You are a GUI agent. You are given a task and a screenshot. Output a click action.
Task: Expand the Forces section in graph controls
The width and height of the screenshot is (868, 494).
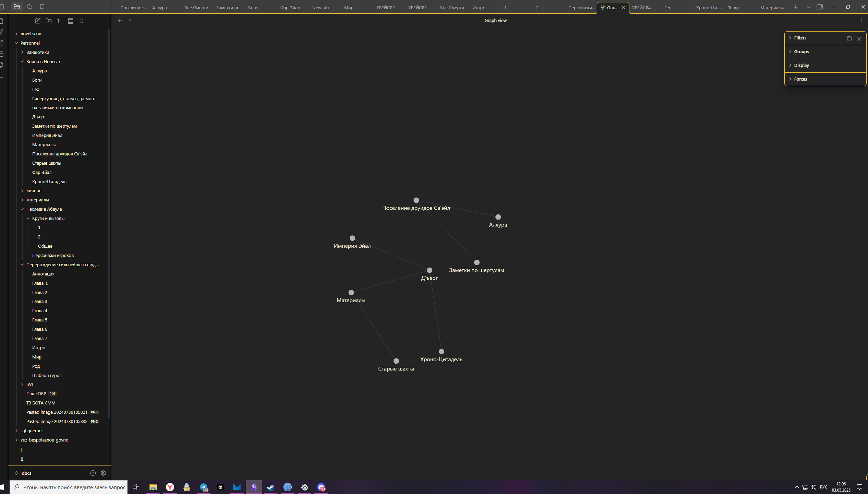(800, 79)
